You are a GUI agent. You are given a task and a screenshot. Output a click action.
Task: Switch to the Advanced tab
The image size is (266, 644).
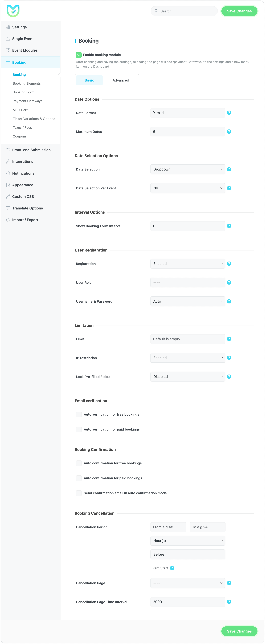[121, 80]
